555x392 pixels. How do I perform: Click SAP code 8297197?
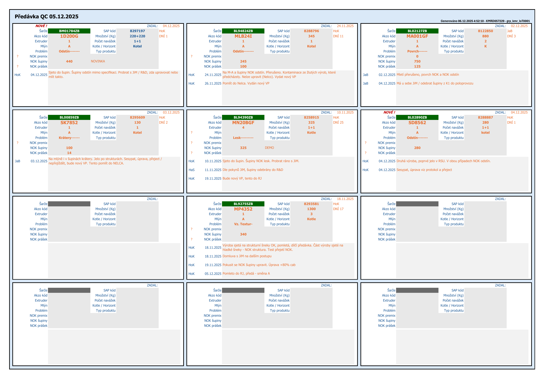(137, 31)
